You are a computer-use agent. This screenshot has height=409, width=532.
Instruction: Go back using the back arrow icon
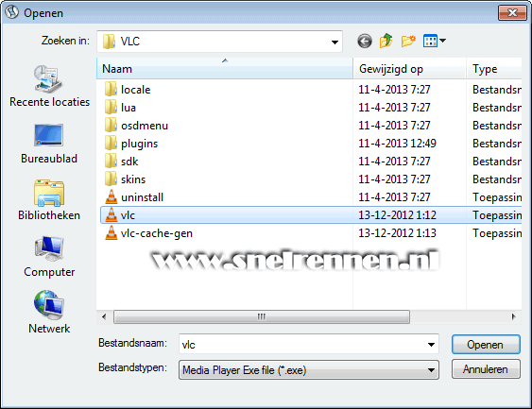point(365,42)
